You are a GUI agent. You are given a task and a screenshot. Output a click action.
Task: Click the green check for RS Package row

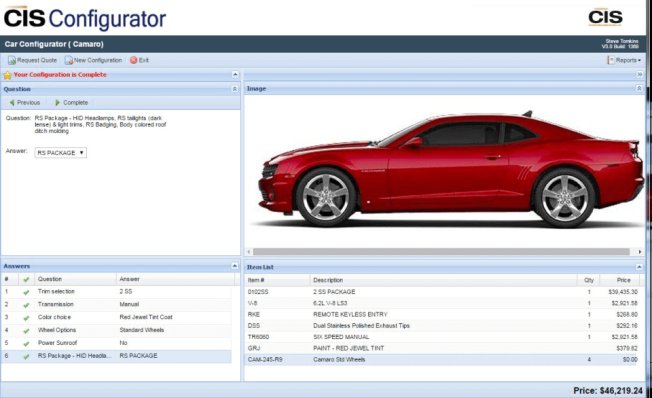[26, 357]
